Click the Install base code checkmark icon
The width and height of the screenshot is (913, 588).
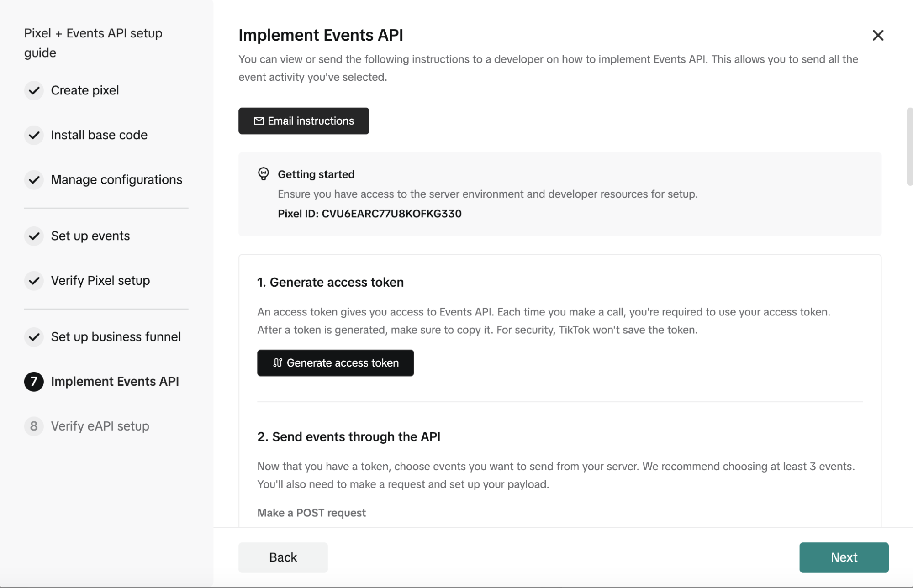(x=34, y=135)
